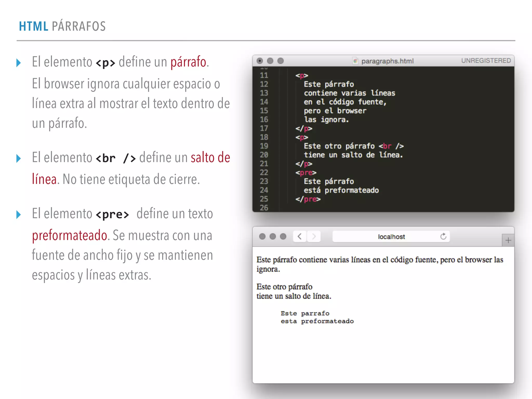This screenshot has width=532, height=399.
Task: Click monospaced text 'Este parrafo' in browser
Action: click(x=305, y=314)
